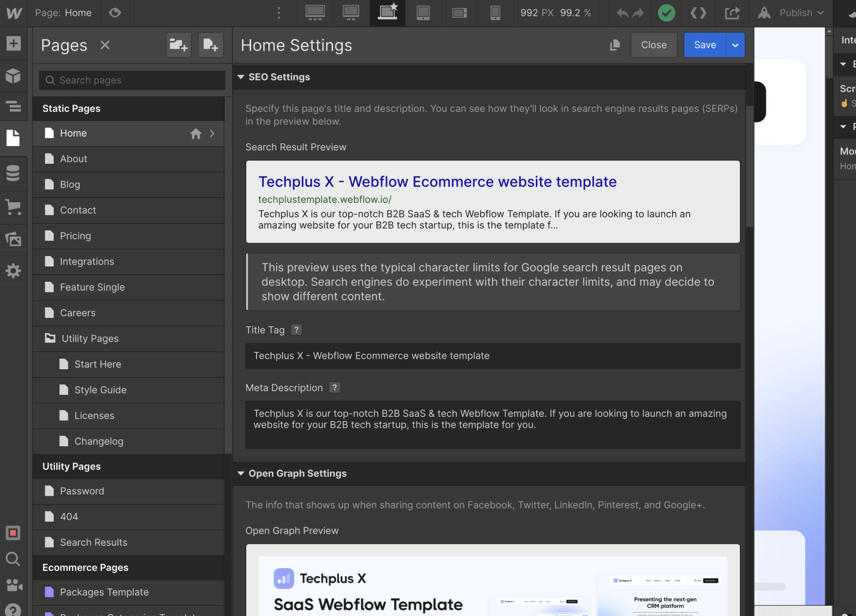The height and width of the screenshot is (616, 856).
Task: Open the CMS Collections panel
Action: (x=13, y=173)
